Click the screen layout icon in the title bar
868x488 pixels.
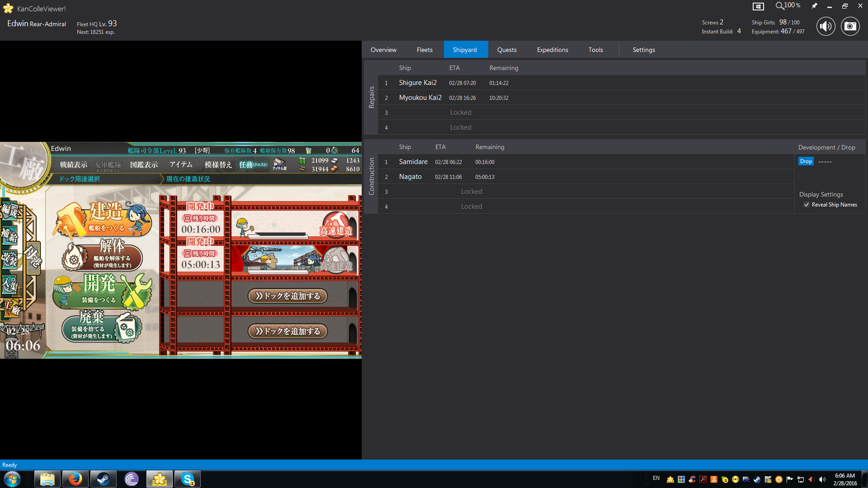tap(758, 6)
